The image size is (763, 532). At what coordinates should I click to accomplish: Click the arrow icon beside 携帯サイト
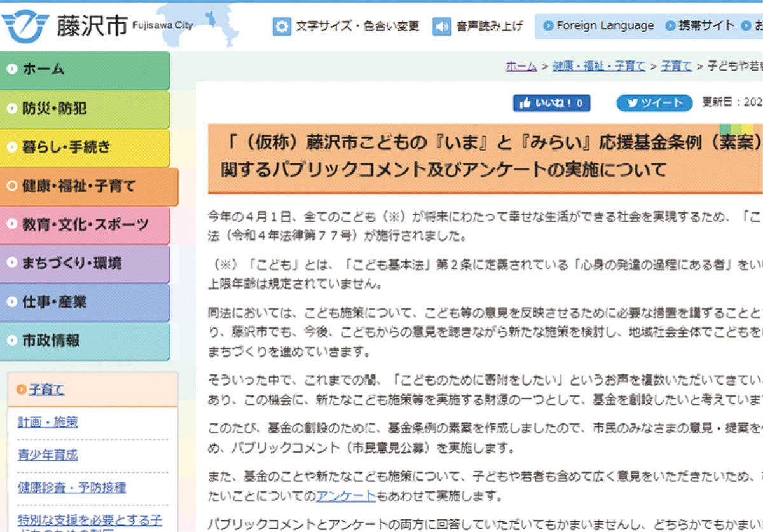point(670,26)
